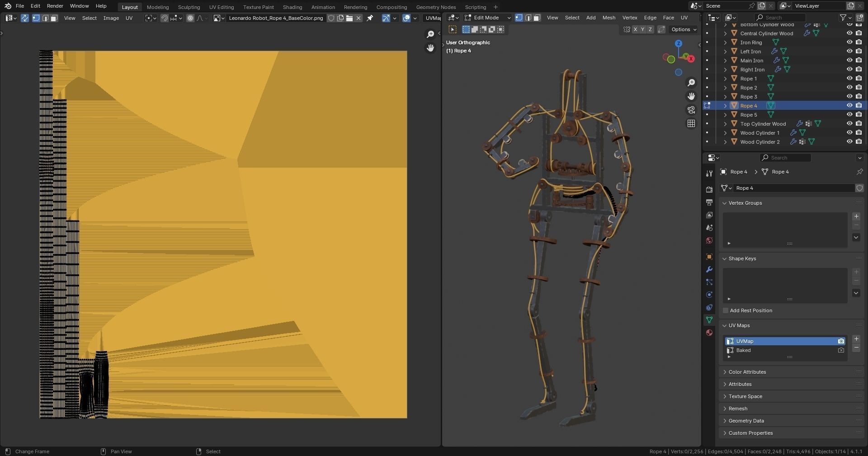Expand Rope 4 in the outliner

pyautogui.click(x=725, y=105)
